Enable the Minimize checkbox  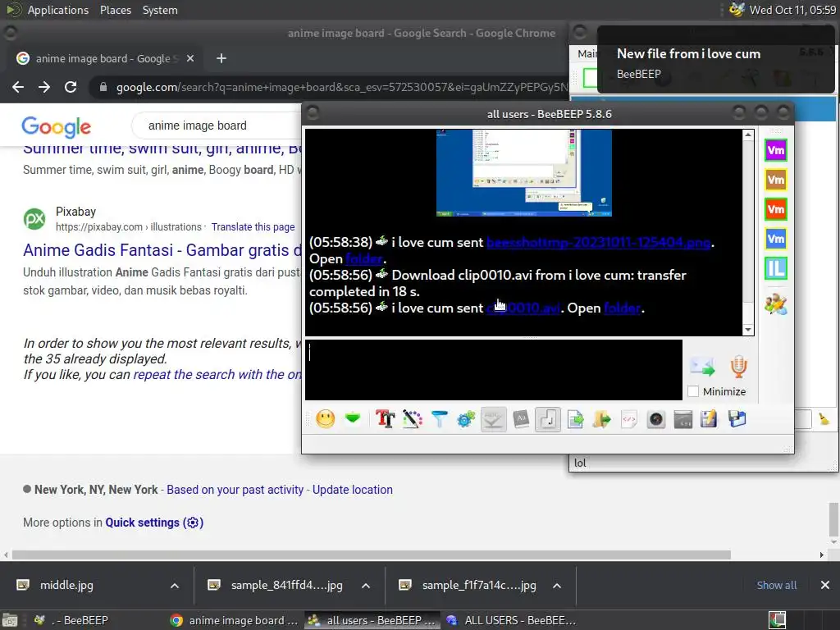(693, 391)
